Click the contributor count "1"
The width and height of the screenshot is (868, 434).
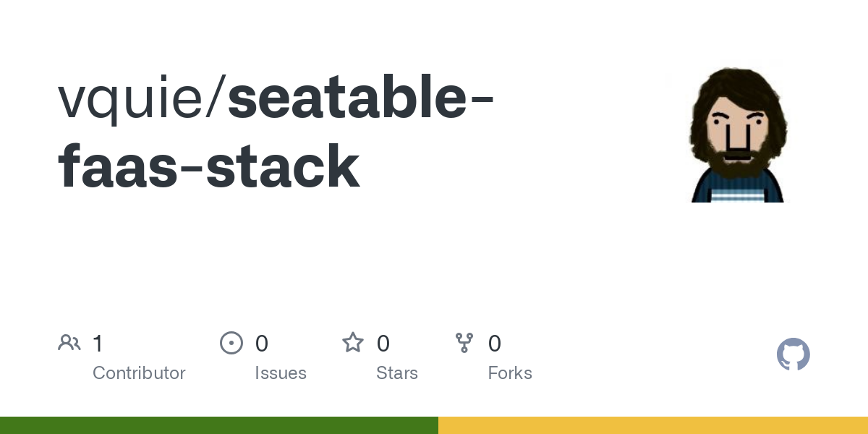coord(98,343)
